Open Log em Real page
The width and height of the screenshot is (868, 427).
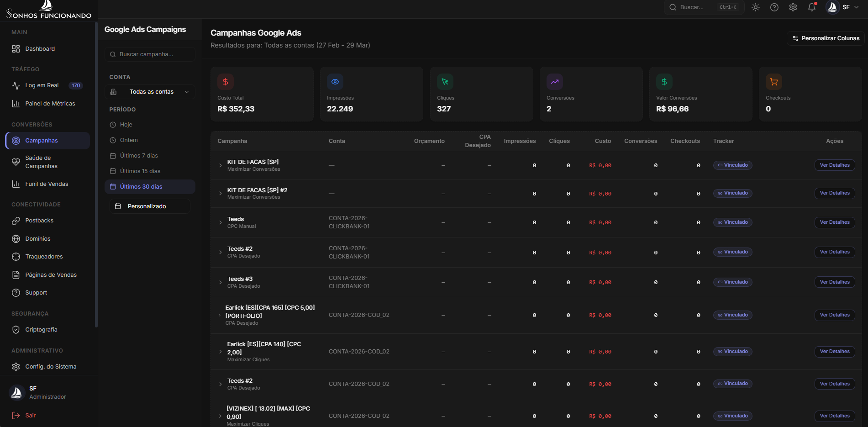(47, 85)
